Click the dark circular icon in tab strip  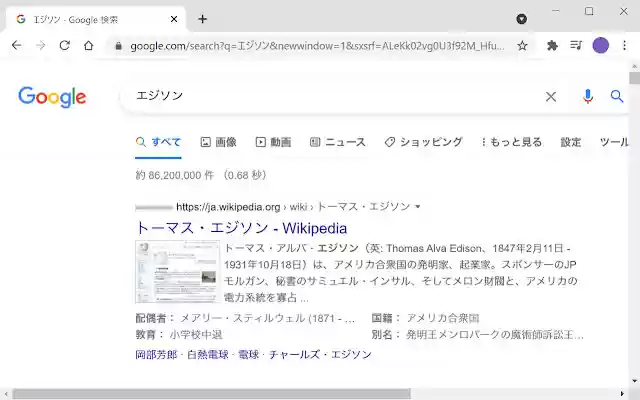click(522, 19)
